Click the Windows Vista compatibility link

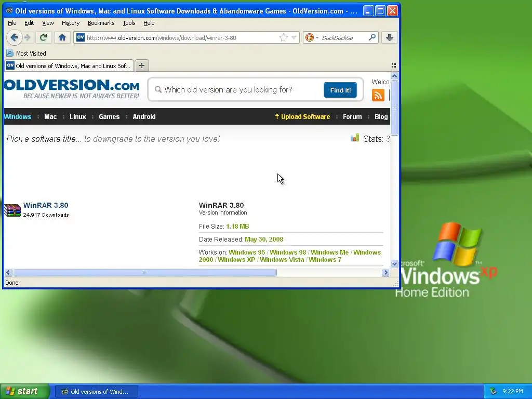tap(282, 260)
